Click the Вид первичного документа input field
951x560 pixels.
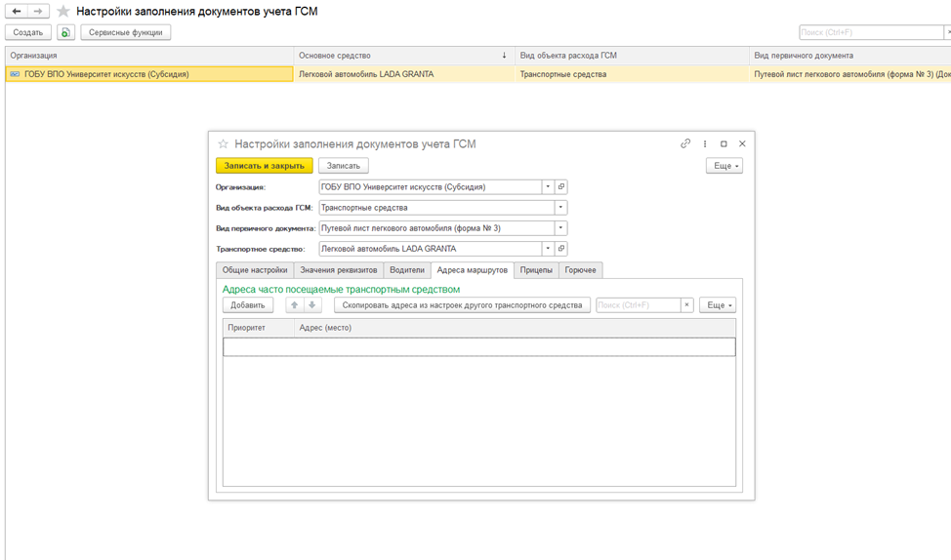(436, 228)
